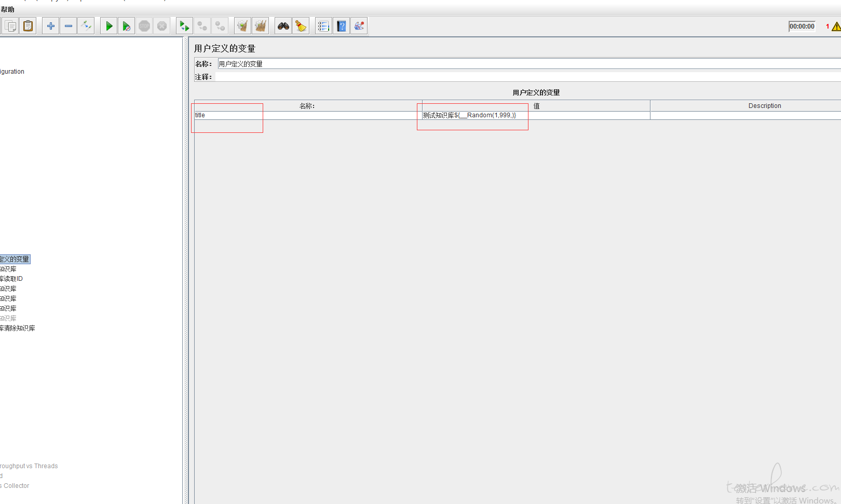Select the highlighted 定义的变量 tree node
This screenshot has width=841, height=504.
click(15, 259)
